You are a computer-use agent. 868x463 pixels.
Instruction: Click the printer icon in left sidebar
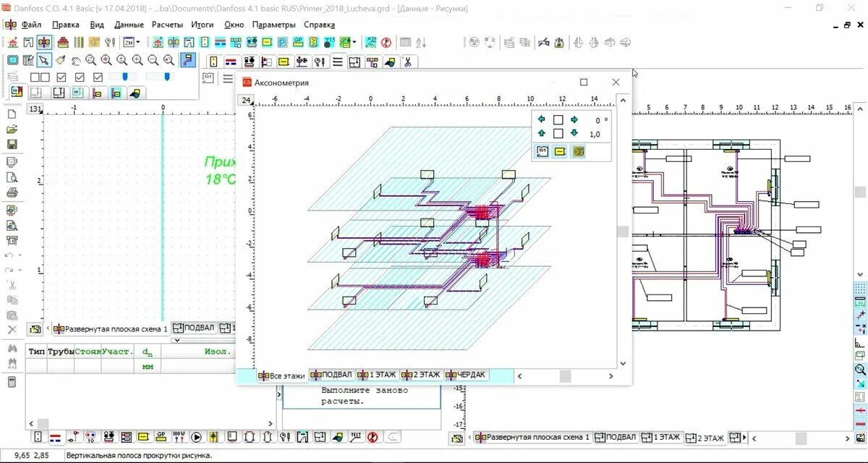tap(12, 192)
